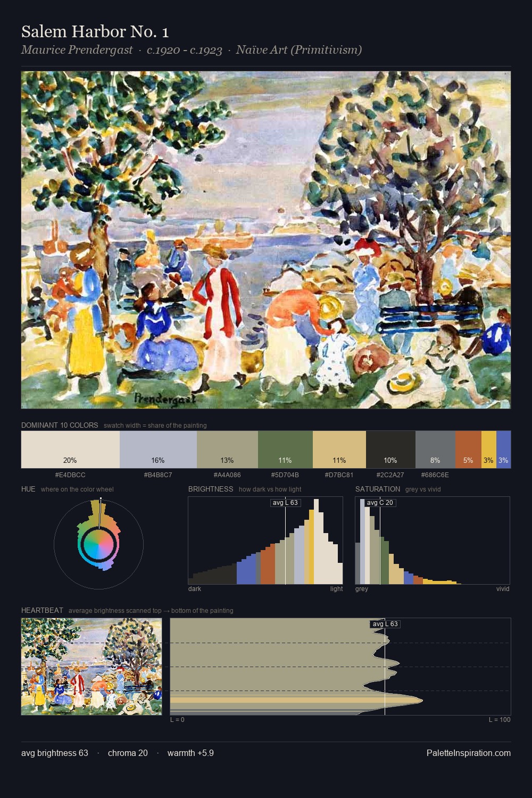Click 'swatch width = share of the painting' caption
This screenshot has height=798, width=532.
tap(155, 426)
